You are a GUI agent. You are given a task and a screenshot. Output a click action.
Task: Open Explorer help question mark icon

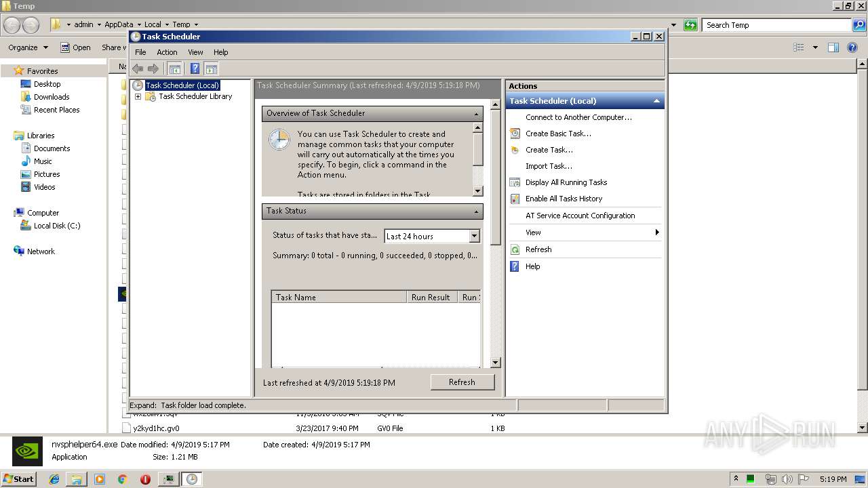click(x=852, y=47)
